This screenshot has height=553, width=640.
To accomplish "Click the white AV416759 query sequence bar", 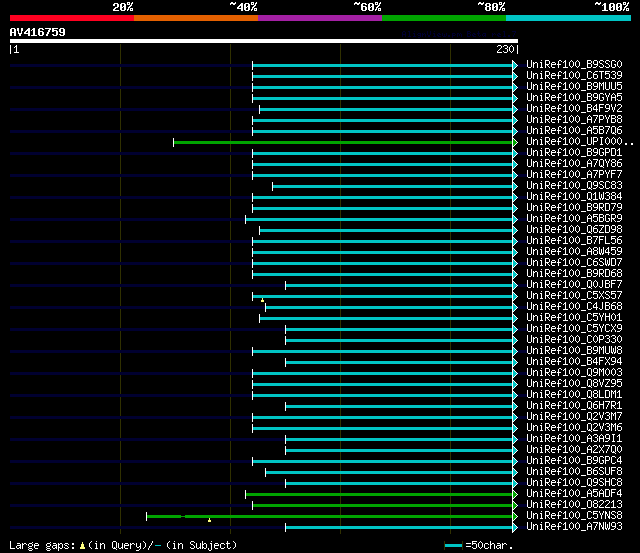I will tap(264, 41).
